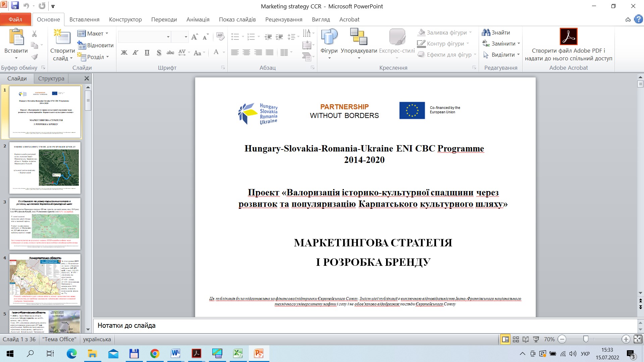644x362 pixels.
Task: Click the bulleted list icon
Action: [235, 37]
